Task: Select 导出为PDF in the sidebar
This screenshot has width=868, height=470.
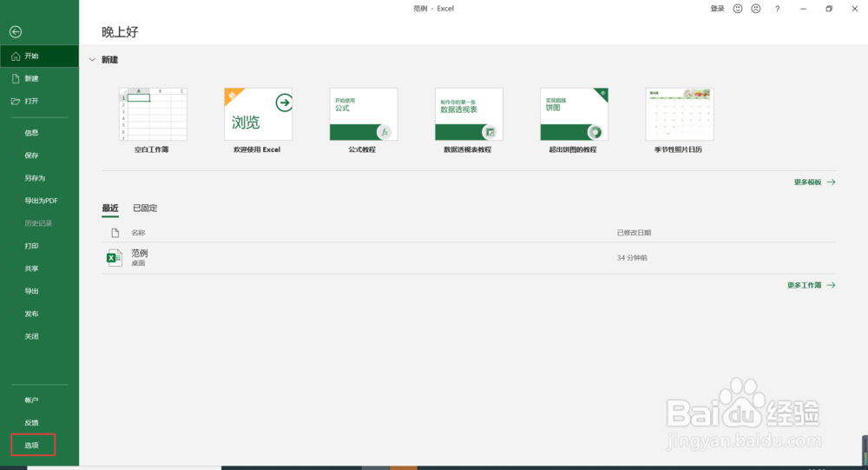Action: coord(39,201)
